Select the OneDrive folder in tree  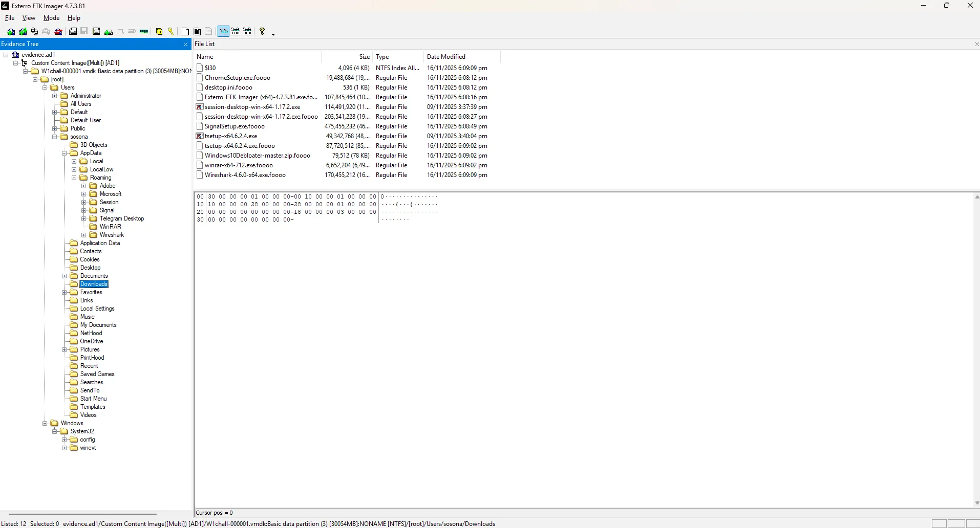(92, 341)
